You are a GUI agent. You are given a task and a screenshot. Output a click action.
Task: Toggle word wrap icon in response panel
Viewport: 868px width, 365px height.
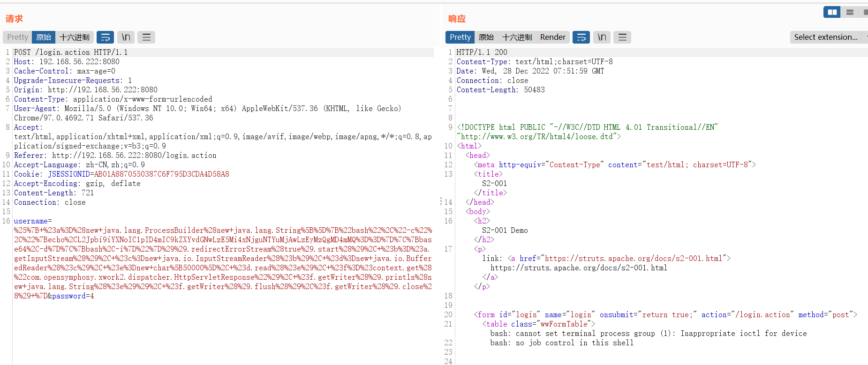[x=581, y=37]
